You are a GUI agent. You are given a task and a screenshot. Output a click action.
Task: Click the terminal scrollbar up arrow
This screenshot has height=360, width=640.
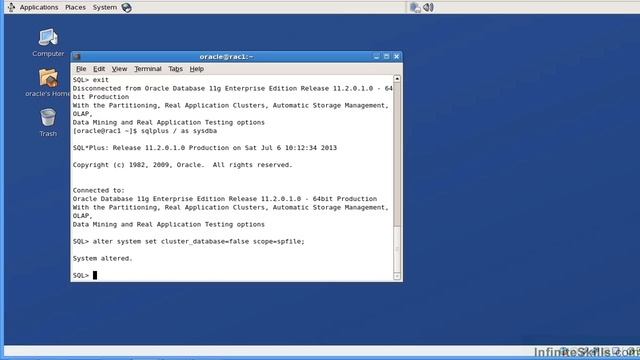(x=397, y=78)
